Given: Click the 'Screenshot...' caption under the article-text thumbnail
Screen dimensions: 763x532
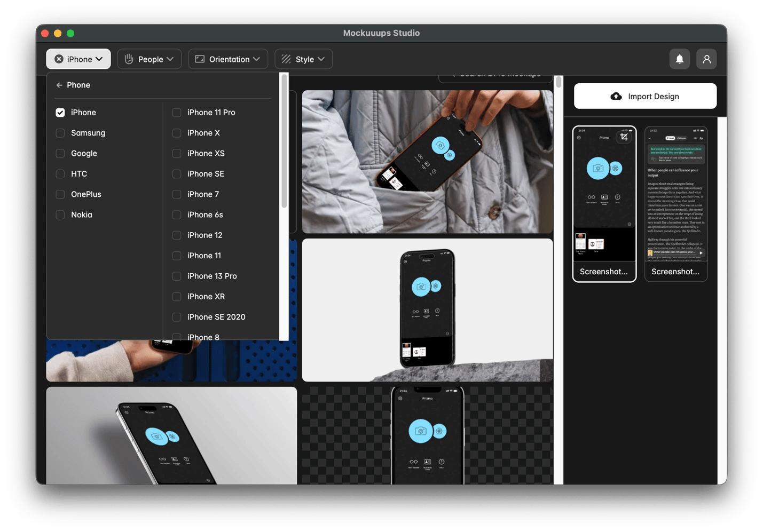Looking at the screenshot, I should coord(675,272).
